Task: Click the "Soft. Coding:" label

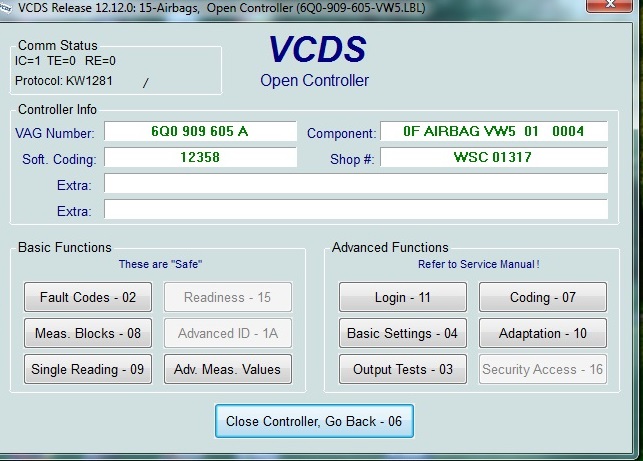Action: 59,159
